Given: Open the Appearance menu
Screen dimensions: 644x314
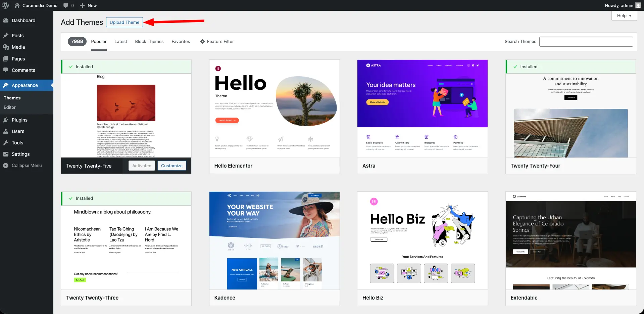Looking at the screenshot, I should click(24, 85).
